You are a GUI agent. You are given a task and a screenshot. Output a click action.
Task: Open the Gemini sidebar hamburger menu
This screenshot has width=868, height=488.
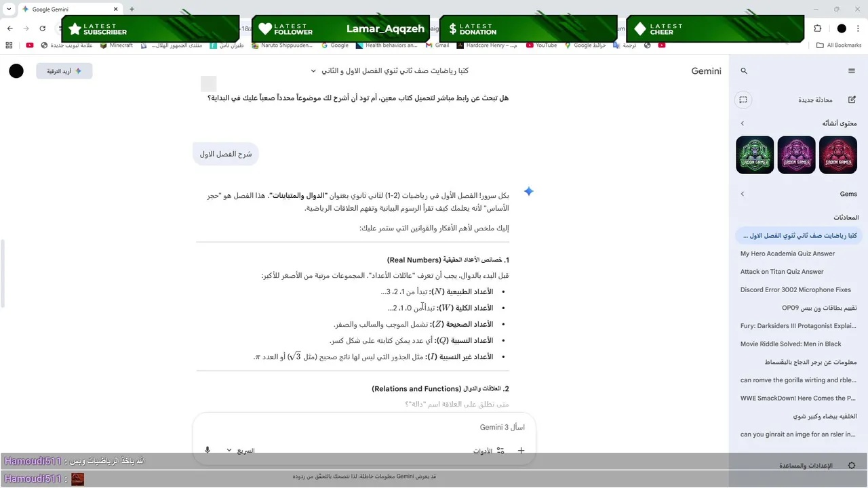pyautogui.click(x=852, y=71)
